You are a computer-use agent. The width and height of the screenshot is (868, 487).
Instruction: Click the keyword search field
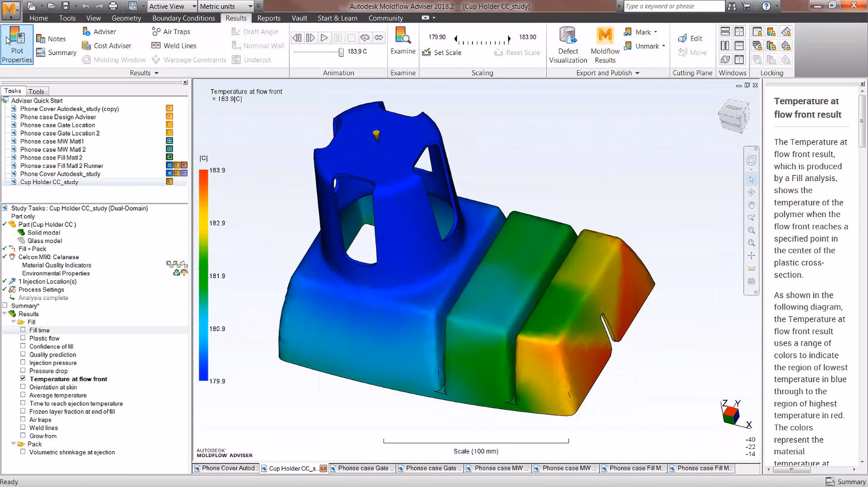click(674, 6)
